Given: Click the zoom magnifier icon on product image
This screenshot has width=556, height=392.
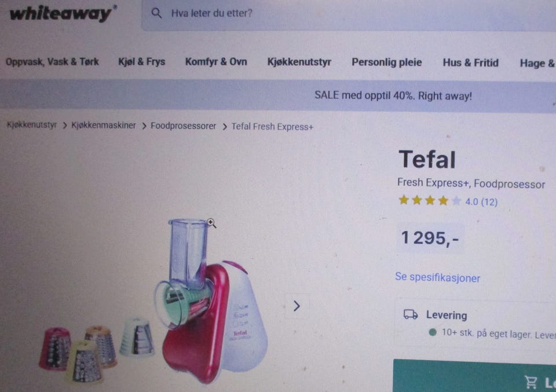Looking at the screenshot, I should point(211,223).
